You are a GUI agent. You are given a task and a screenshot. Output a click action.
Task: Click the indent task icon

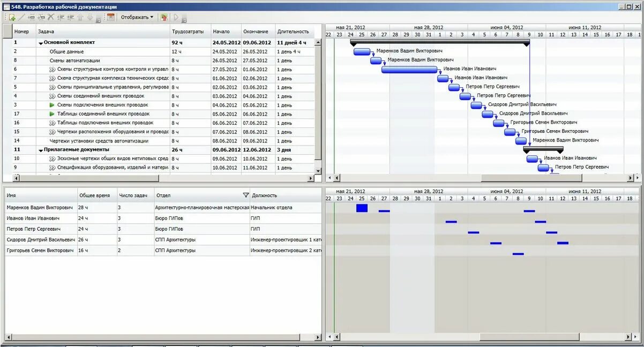(x=70, y=17)
